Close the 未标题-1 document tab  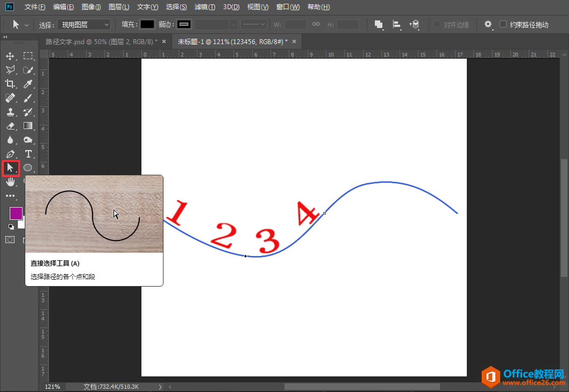tap(294, 42)
